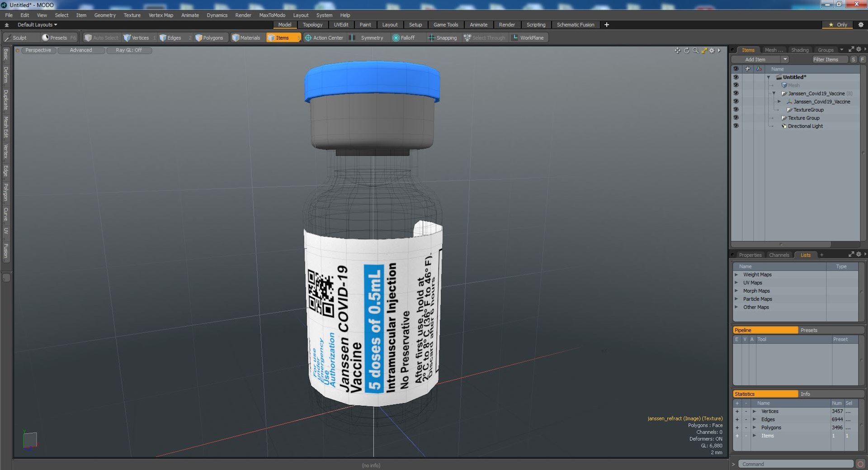The height and width of the screenshot is (470, 868).
Task: Switch to the UVEdit layout tab
Action: pyautogui.click(x=341, y=25)
